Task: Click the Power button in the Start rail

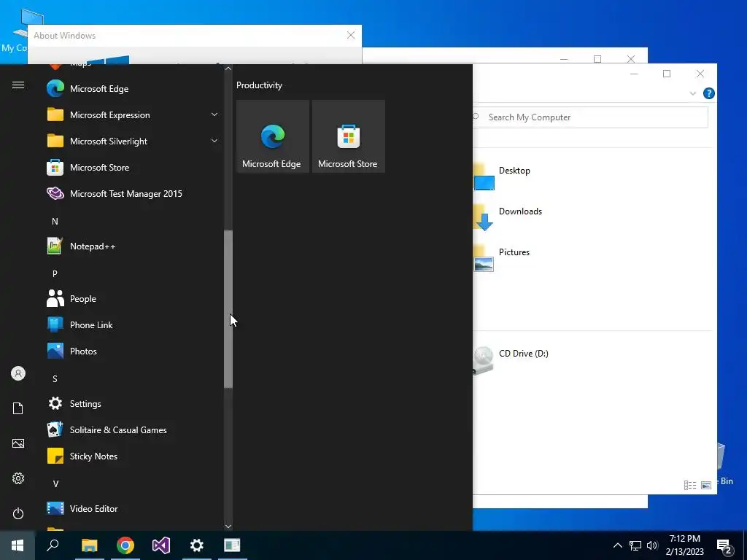Action: (18, 513)
